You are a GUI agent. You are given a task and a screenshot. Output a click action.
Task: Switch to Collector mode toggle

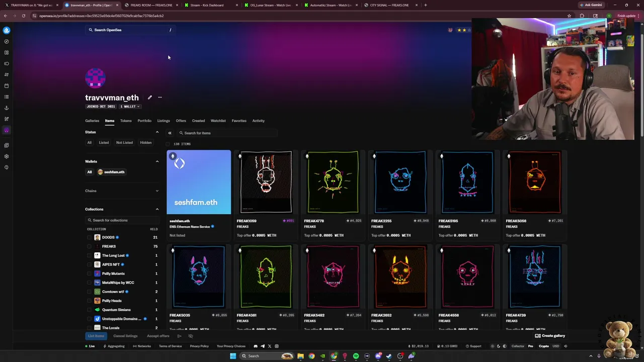click(x=518, y=346)
